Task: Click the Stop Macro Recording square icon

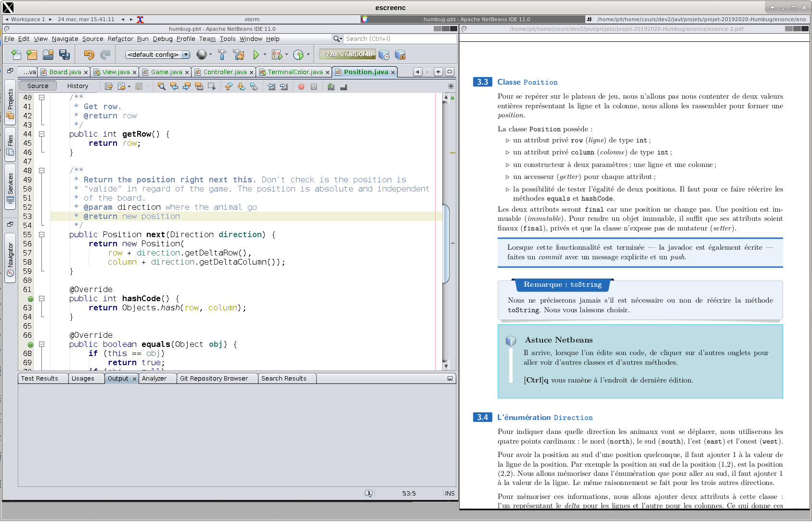Action: 314,87
